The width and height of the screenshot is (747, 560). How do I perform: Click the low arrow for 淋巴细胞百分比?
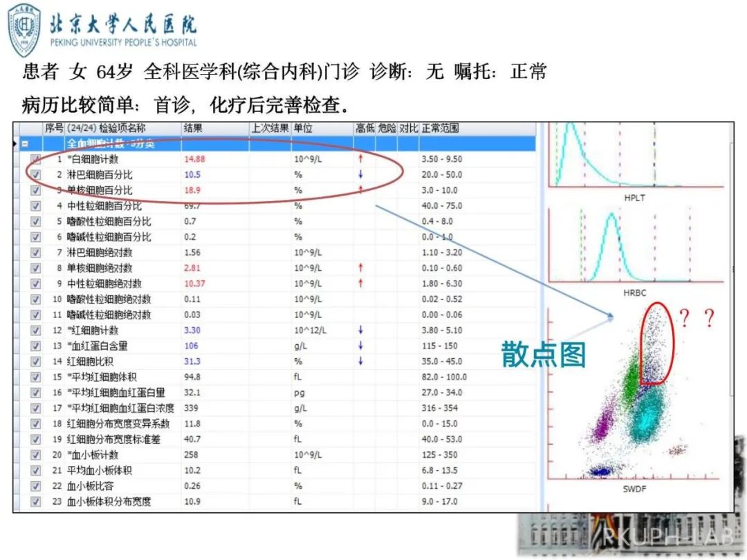360,174
